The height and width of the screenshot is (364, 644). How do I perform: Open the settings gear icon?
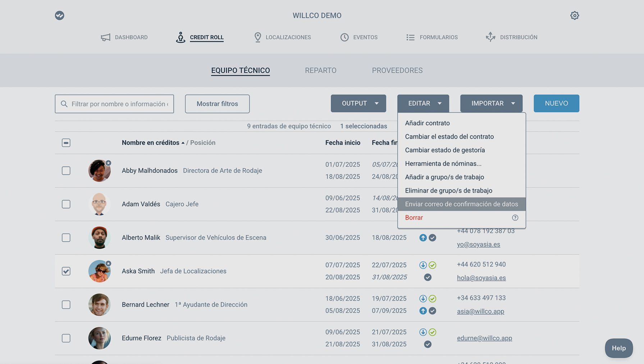(574, 15)
